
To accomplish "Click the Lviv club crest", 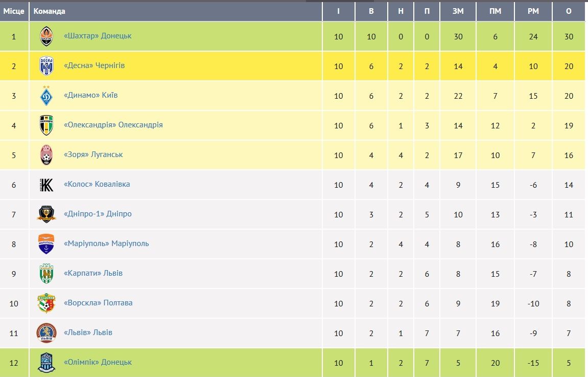I will (x=46, y=332).
